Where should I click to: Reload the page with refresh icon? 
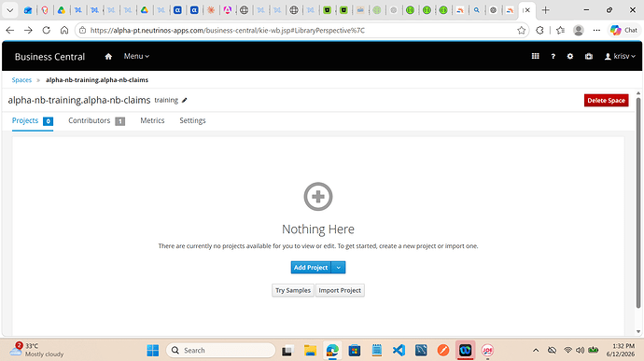[46, 31]
